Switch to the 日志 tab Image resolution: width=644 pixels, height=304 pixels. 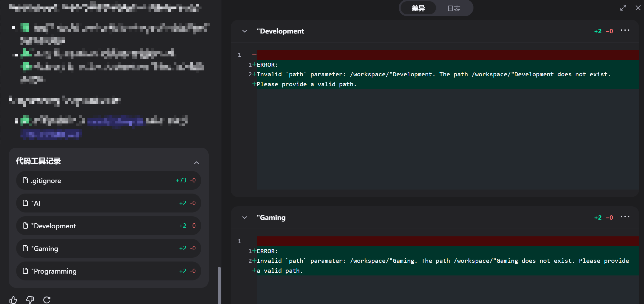click(453, 8)
